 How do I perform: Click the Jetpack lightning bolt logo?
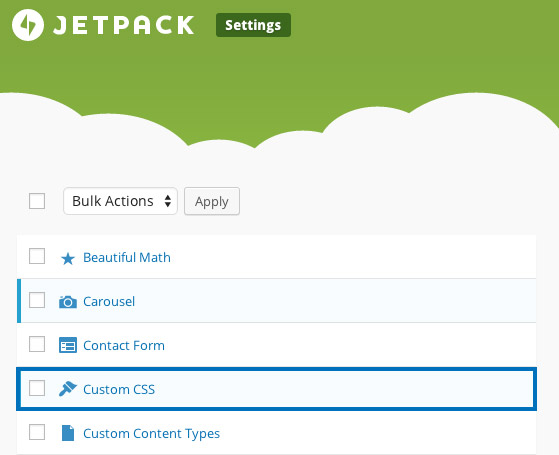(x=28, y=25)
